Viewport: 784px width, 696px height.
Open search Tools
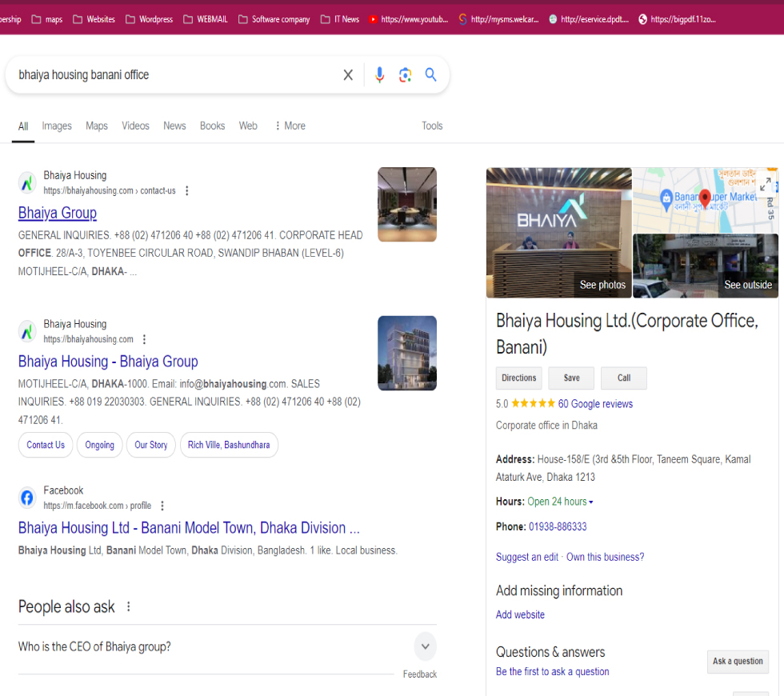[x=432, y=126]
